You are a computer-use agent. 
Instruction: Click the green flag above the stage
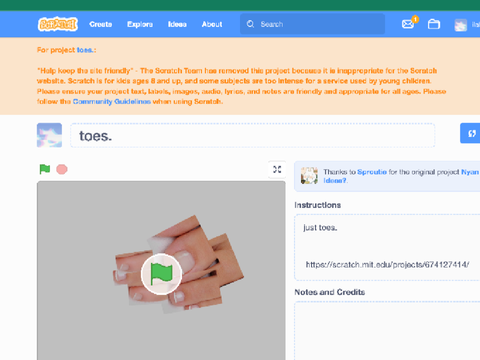(45, 169)
